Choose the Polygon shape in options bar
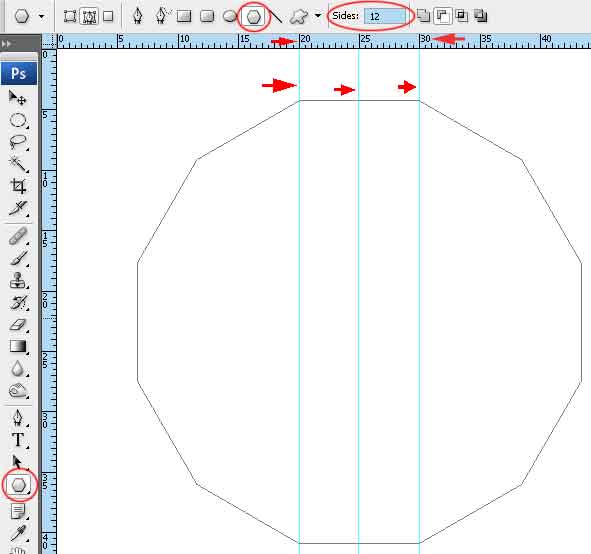Image resolution: width=591 pixels, height=554 pixels. pos(254,17)
